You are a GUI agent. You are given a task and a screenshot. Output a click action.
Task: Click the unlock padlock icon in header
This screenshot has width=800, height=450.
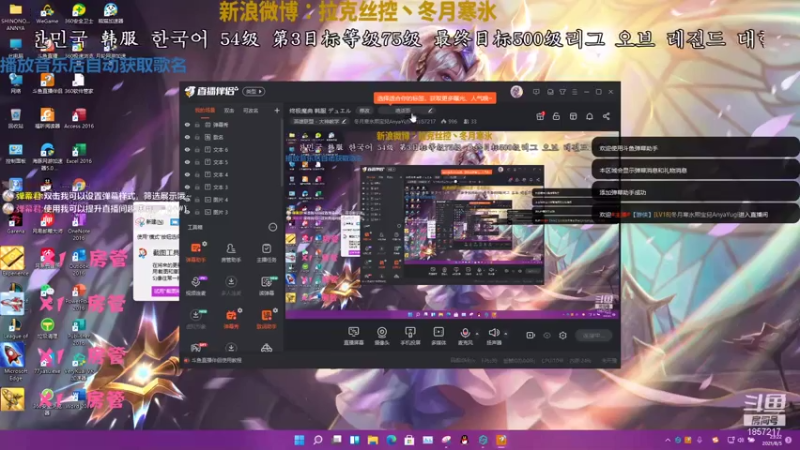(556, 116)
